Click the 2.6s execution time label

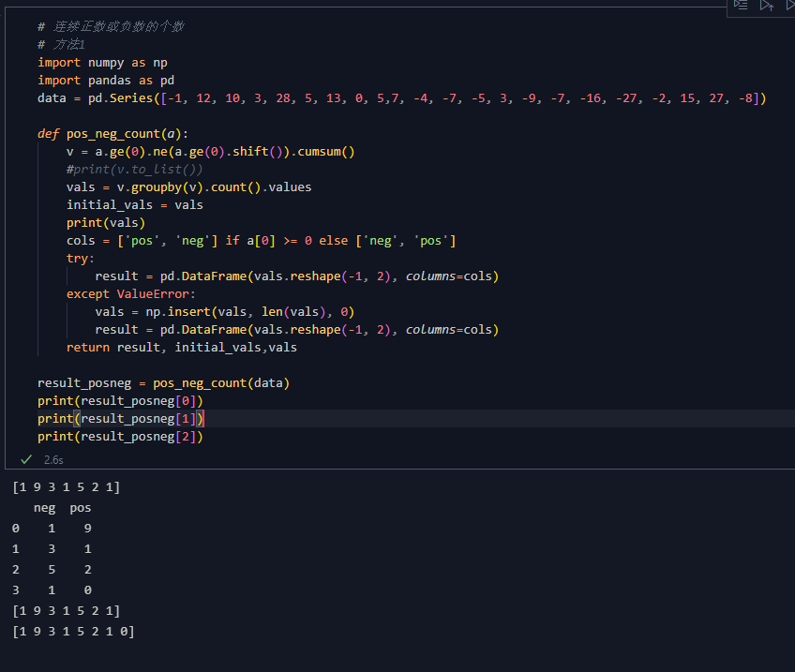pyautogui.click(x=53, y=460)
